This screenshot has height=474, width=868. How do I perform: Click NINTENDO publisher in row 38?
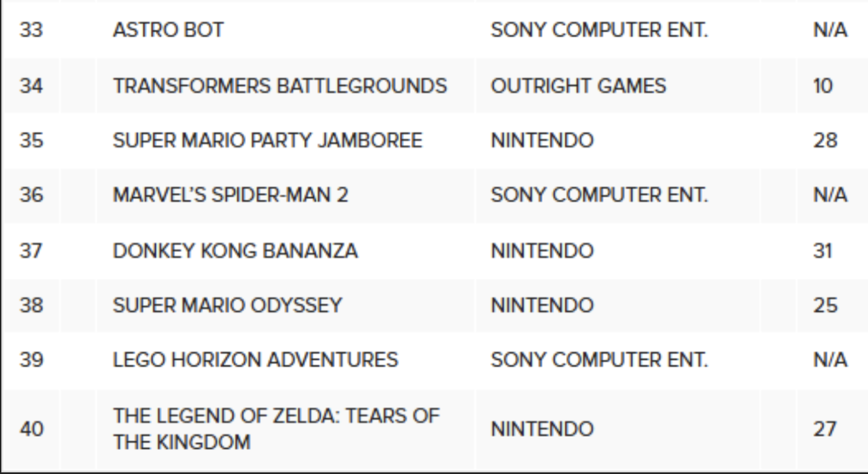pos(542,305)
